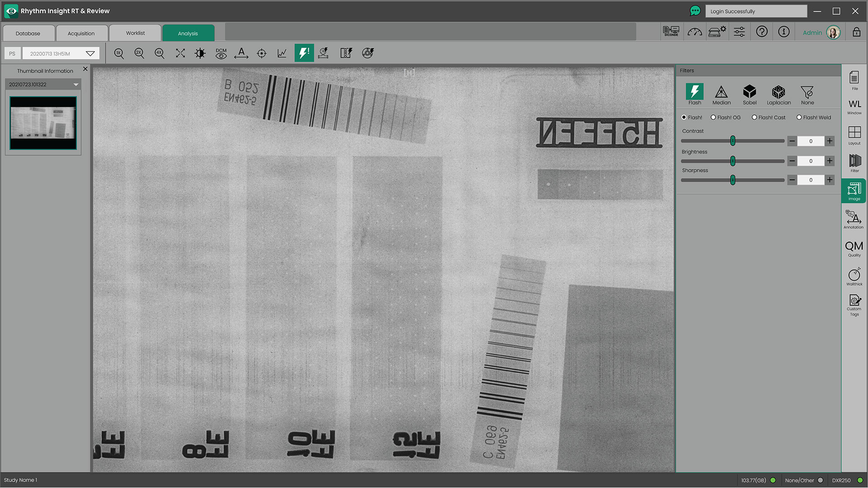This screenshot has width=868, height=488.
Task: Open the Custom Tags sidebar panel
Action: pyautogui.click(x=854, y=305)
